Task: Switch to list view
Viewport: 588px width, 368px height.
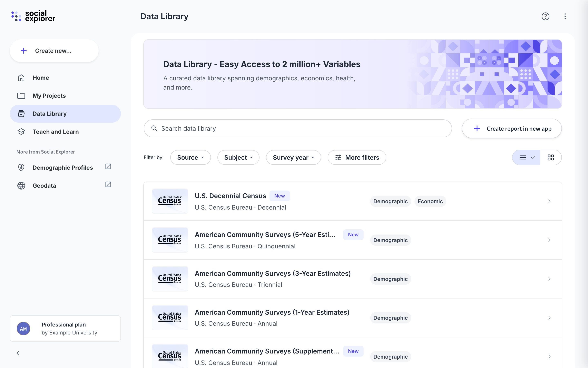Action: click(526, 157)
